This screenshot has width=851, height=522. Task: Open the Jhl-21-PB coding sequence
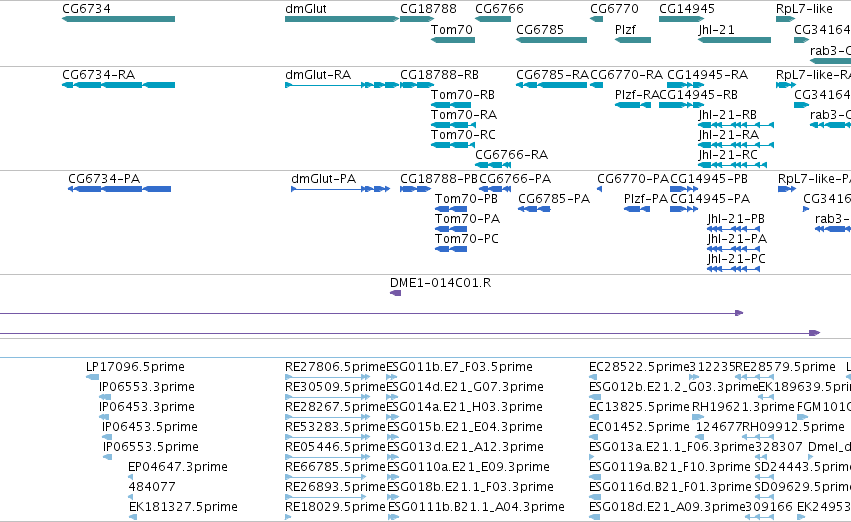[734, 229]
